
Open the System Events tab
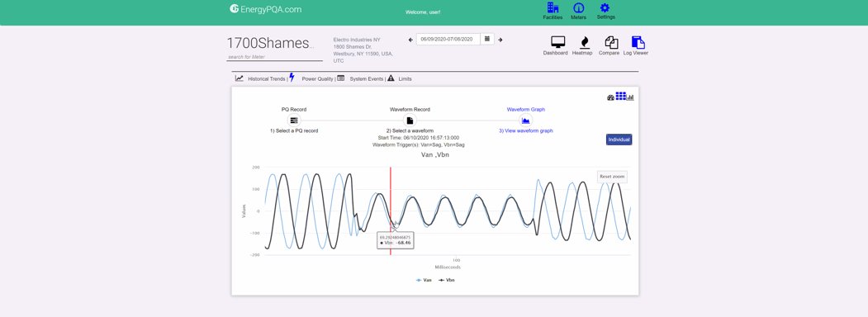pos(367,79)
